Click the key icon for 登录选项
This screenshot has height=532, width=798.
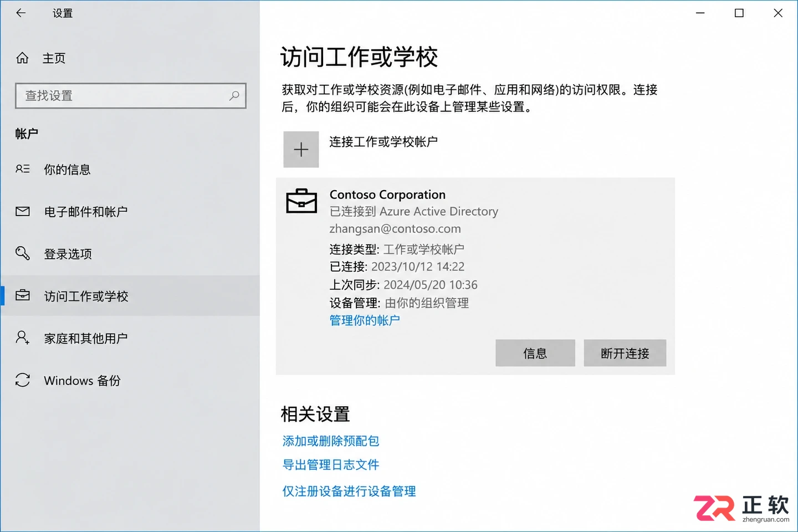click(x=23, y=253)
